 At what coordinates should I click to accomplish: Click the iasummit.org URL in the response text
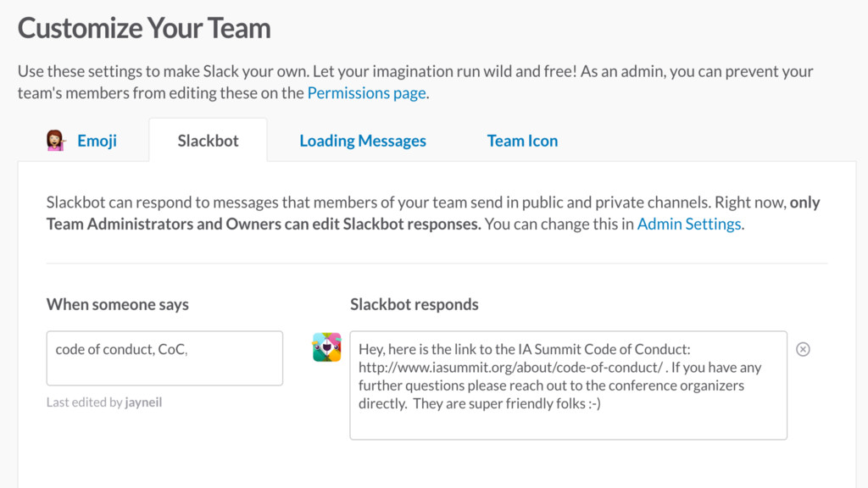coord(510,368)
